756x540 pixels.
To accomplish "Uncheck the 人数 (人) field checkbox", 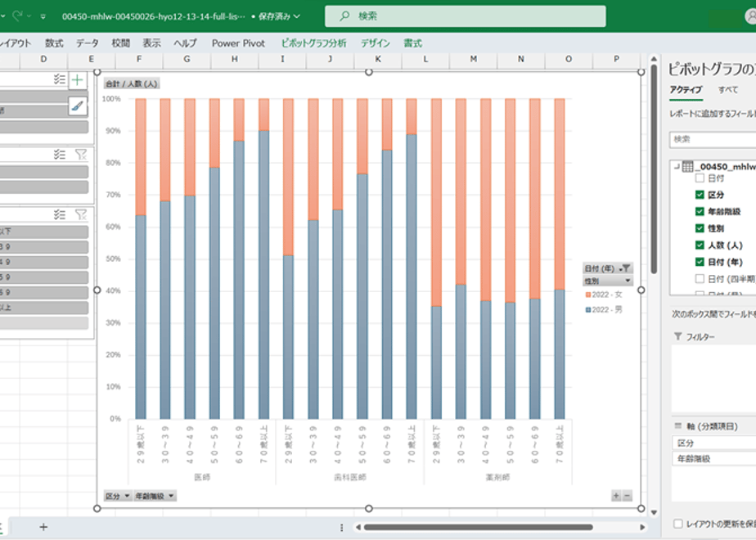I will pos(700,245).
